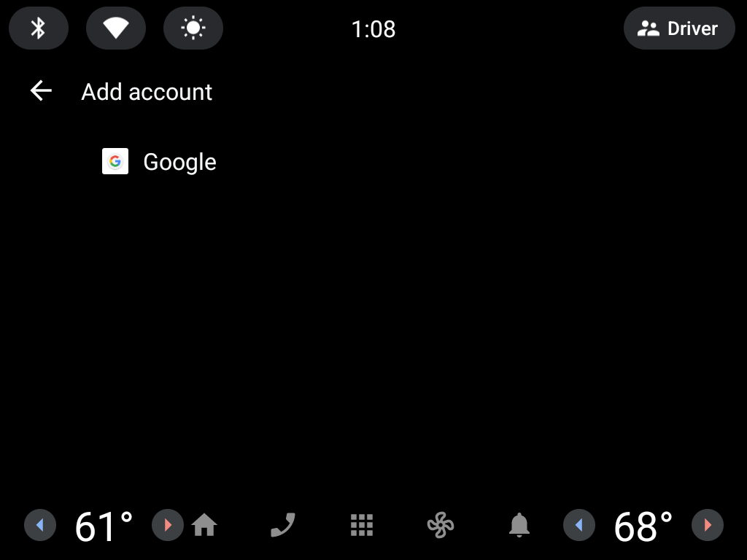Screen dimensions: 747x560
Task: Click the Google logo icon
Action: (115, 161)
